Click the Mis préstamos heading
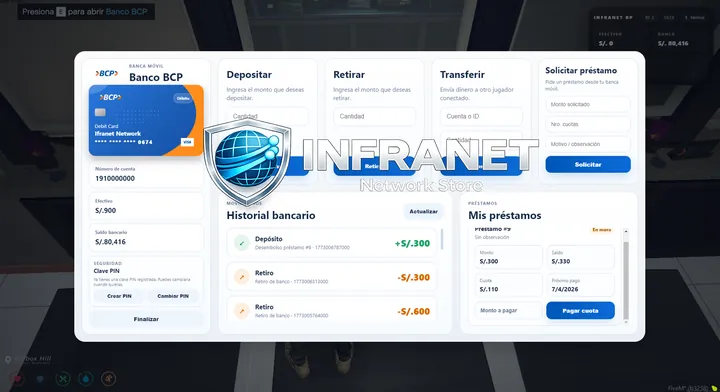 tap(505, 216)
